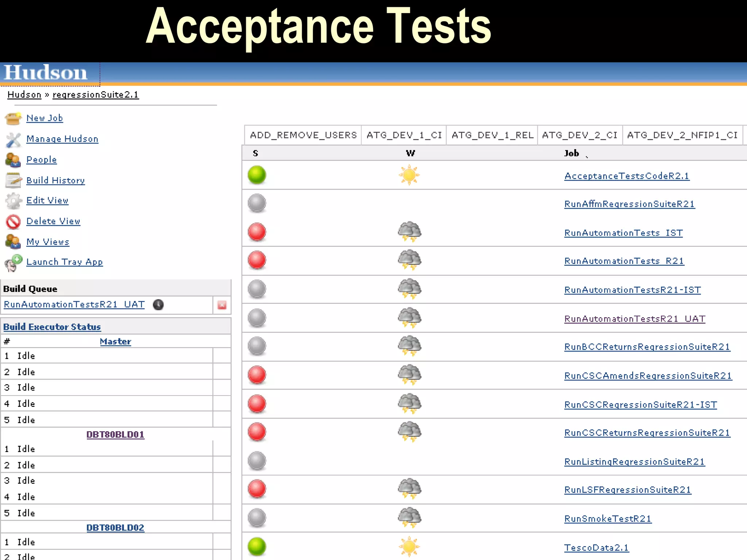Screen dimensions: 747x560
Task: Click grey status ball for RunAutomationTestsR21-IST
Action: pos(257,289)
